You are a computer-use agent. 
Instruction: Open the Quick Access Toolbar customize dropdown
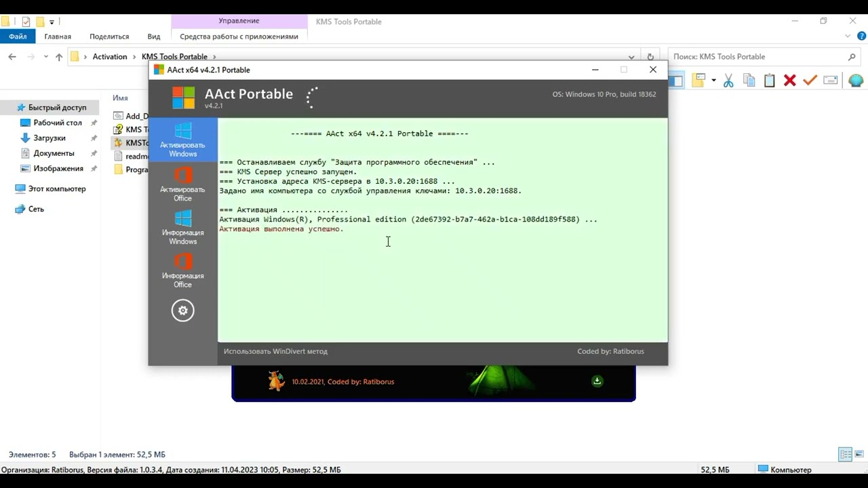(52, 22)
